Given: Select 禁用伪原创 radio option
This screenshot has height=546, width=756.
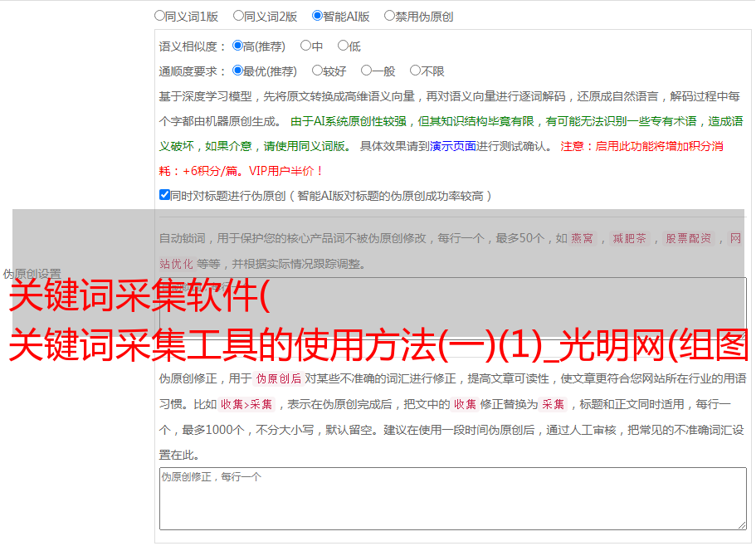Looking at the screenshot, I should coord(389,16).
